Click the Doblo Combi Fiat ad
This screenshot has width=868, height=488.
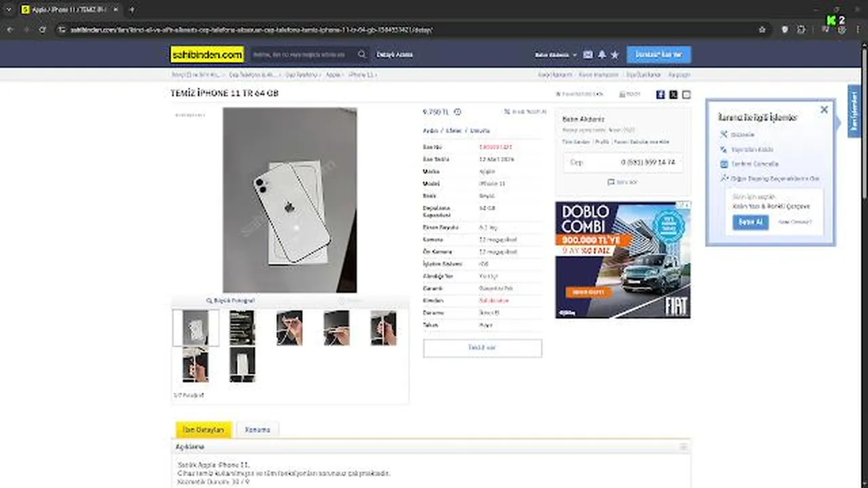pyautogui.click(x=623, y=260)
